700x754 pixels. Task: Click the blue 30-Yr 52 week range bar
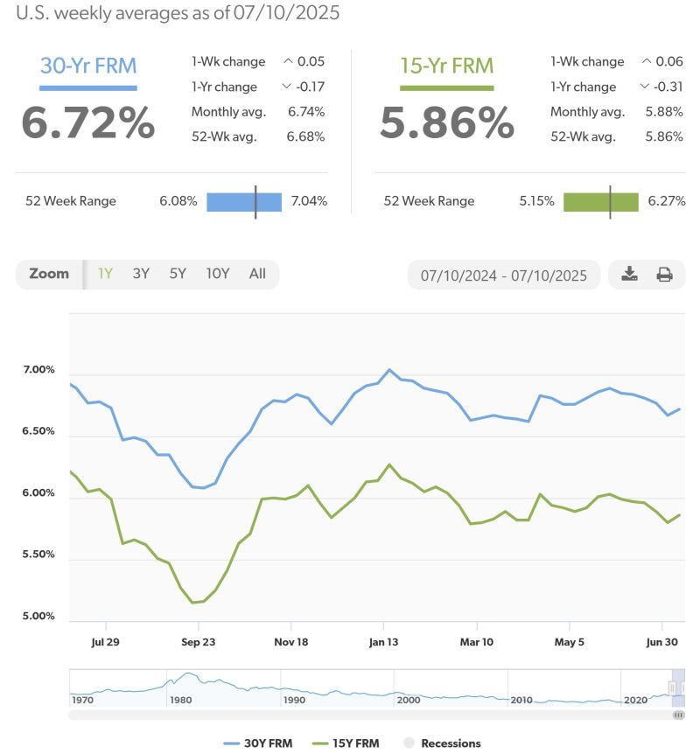click(244, 202)
